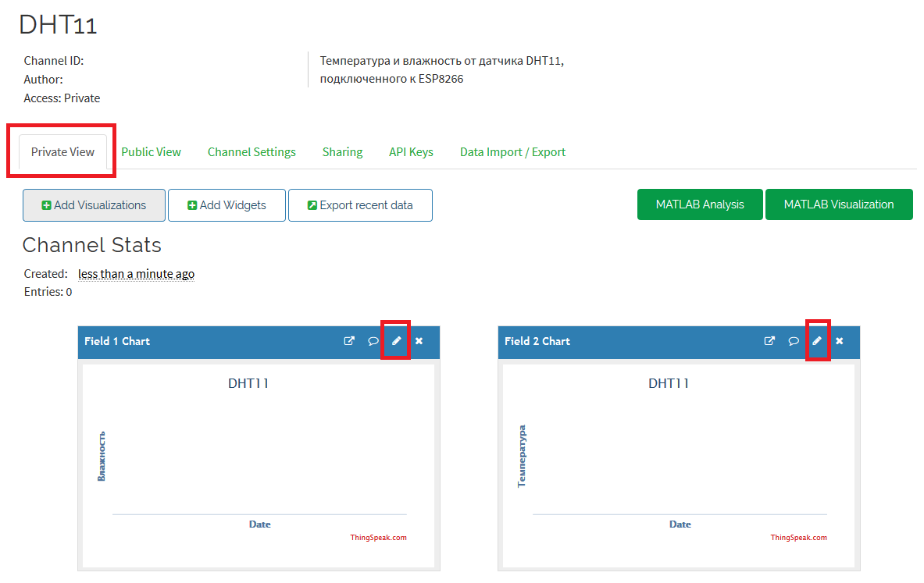Edit Field 2 Chart with pencil icon
Image resolution: width=924 pixels, height=583 pixels.
tap(817, 341)
